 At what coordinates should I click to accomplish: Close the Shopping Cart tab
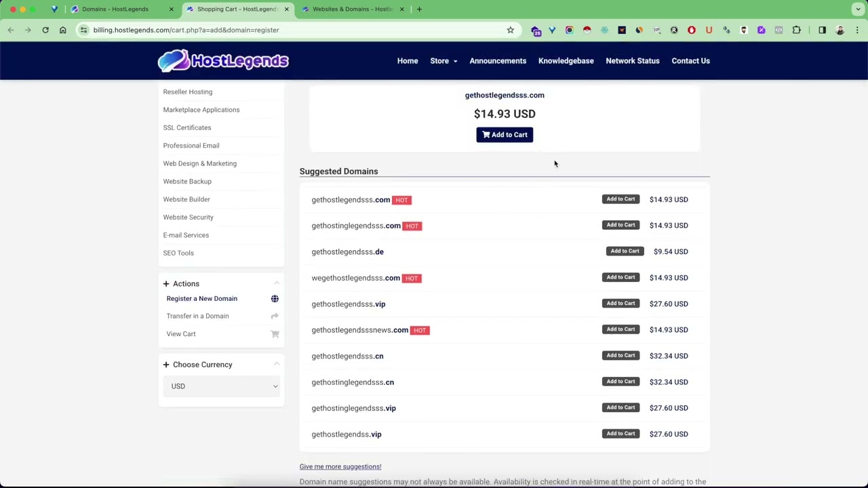286,9
